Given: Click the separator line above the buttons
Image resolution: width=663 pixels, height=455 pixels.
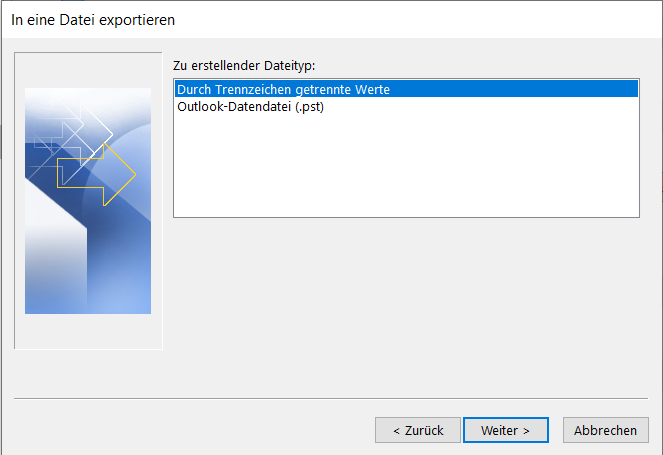Looking at the screenshot, I should tap(331, 398).
